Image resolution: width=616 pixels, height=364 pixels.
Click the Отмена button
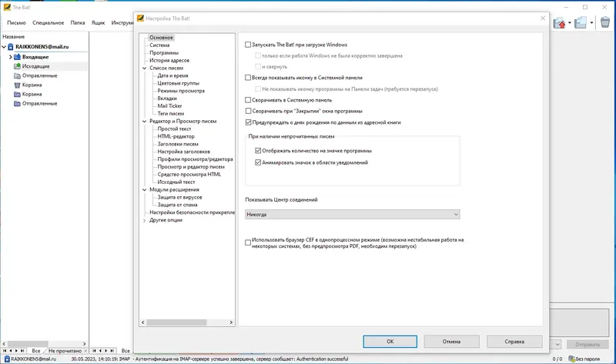click(451, 342)
